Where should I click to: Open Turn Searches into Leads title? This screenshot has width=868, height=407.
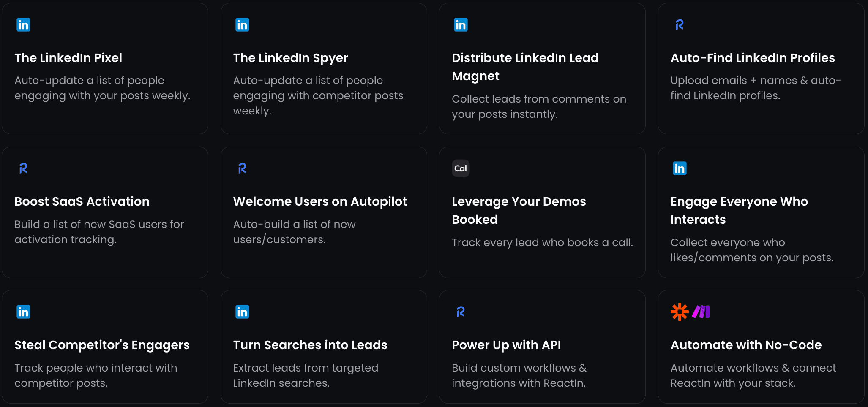pyautogui.click(x=310, y=345)
